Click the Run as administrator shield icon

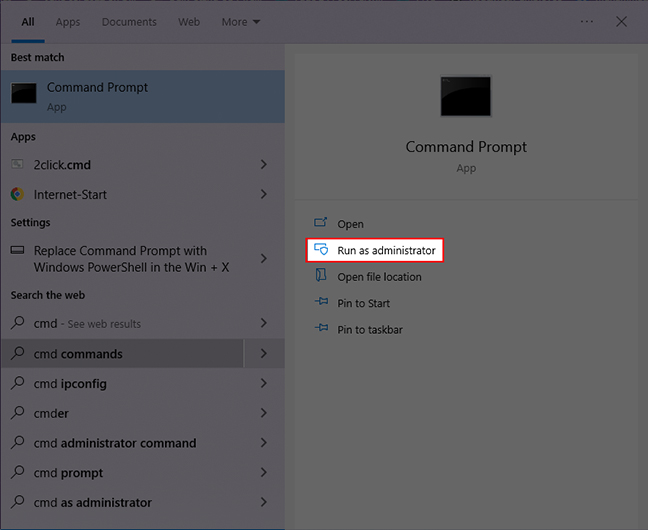pyautogui.click(x=321, y=249)
